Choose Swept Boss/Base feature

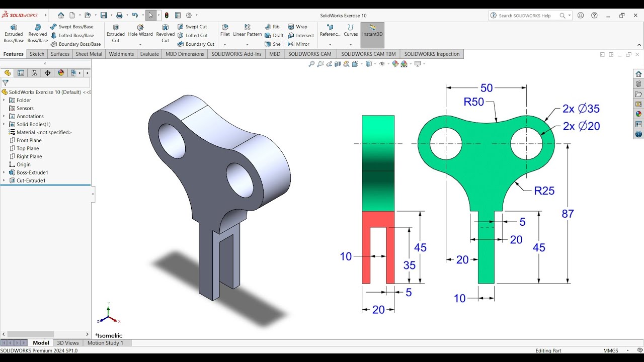(72, 27)
